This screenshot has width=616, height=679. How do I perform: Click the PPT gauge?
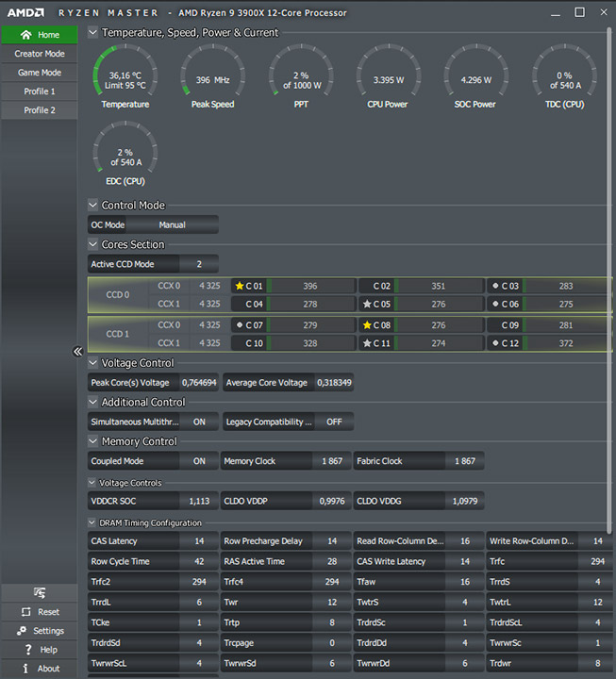point(301,76)
